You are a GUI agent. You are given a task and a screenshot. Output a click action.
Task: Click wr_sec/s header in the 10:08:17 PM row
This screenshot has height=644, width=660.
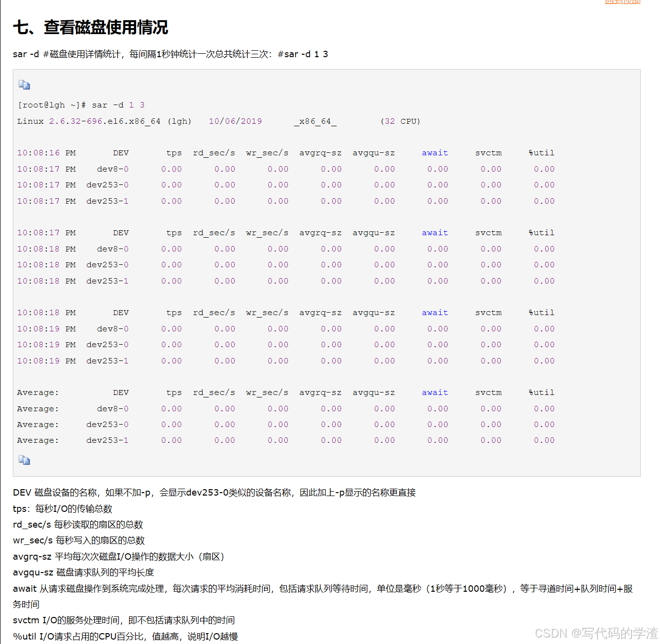coord(267,233)
